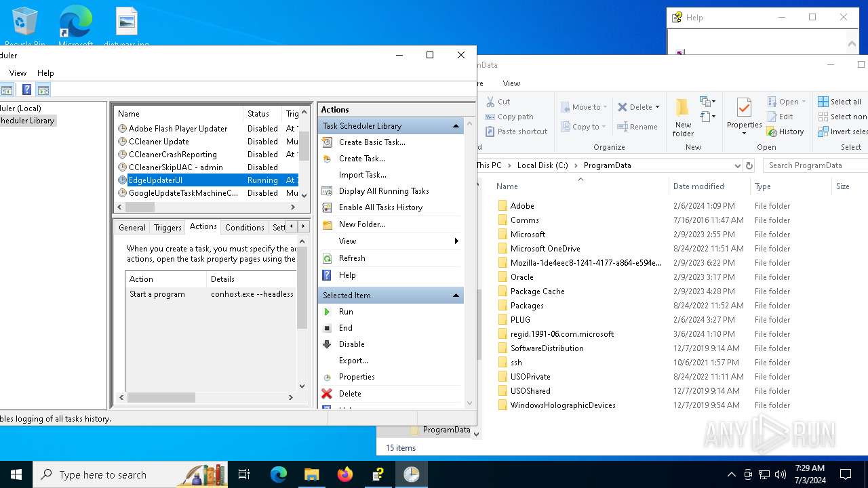
Task: Click the Create Task icon in Actions
Action: point(328,159)
